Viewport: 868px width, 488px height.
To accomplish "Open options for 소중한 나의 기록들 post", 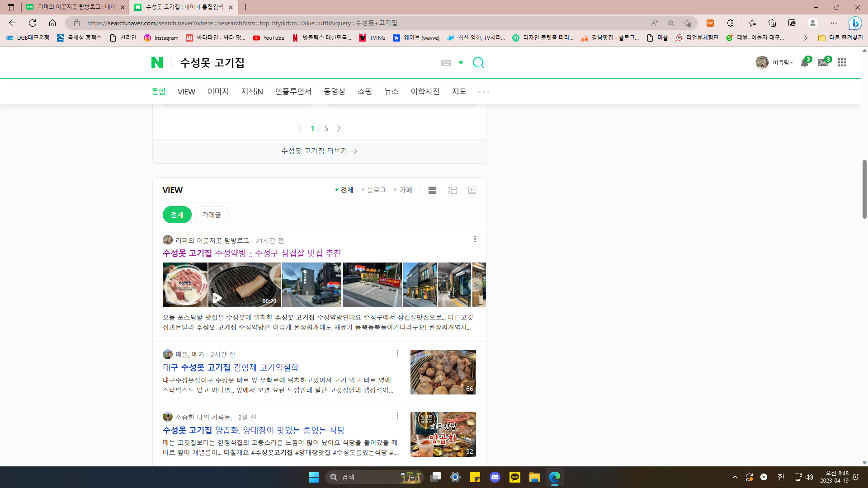I will point(397,416).
